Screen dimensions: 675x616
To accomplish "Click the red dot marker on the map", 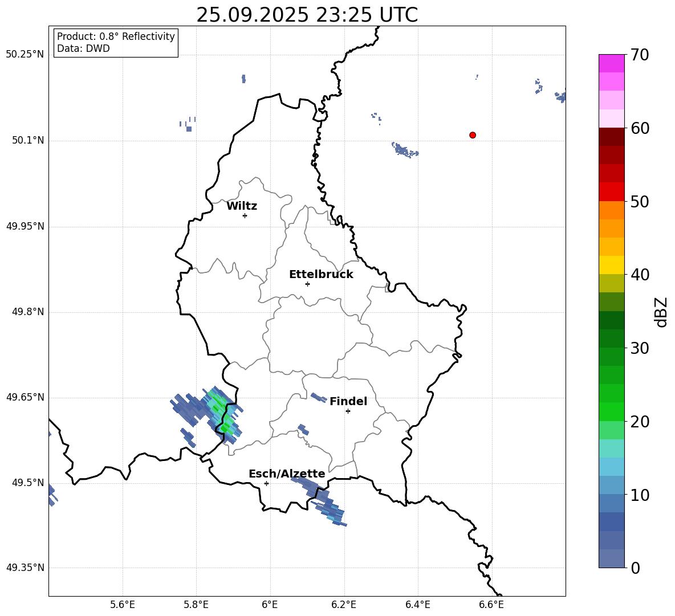I will point(473,135).
